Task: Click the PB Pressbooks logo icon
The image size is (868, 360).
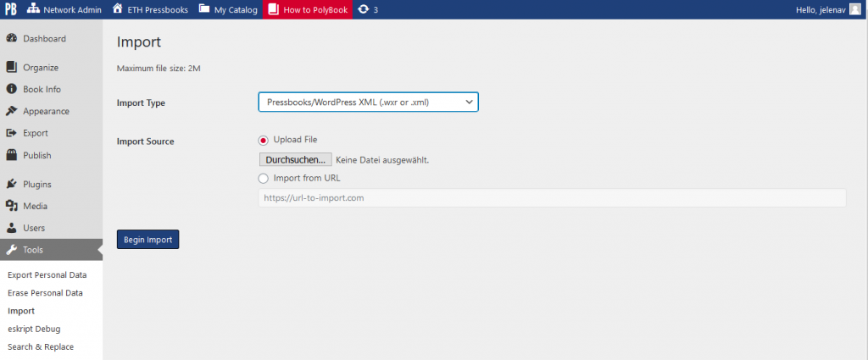Action: 10,9
